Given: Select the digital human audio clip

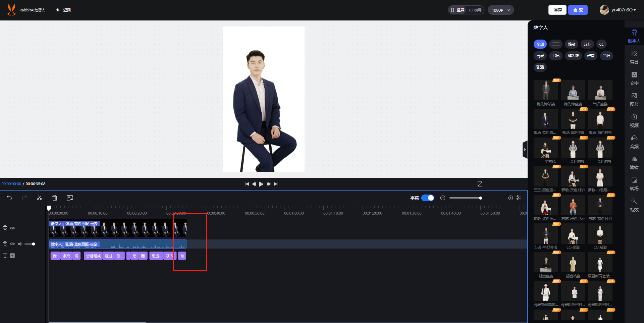Looking at the screenshot, I should coord(118,244).
